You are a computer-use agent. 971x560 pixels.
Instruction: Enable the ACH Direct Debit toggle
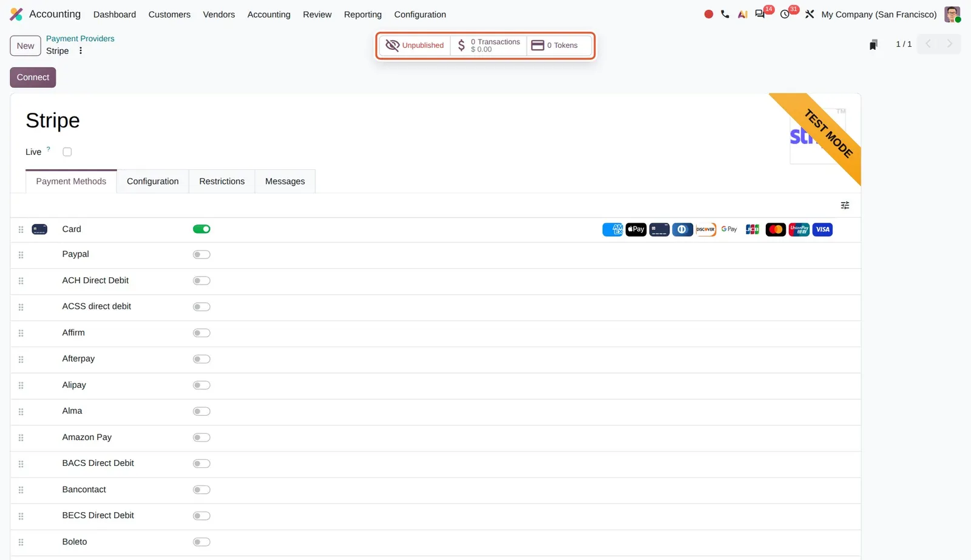tap(201, 280)
